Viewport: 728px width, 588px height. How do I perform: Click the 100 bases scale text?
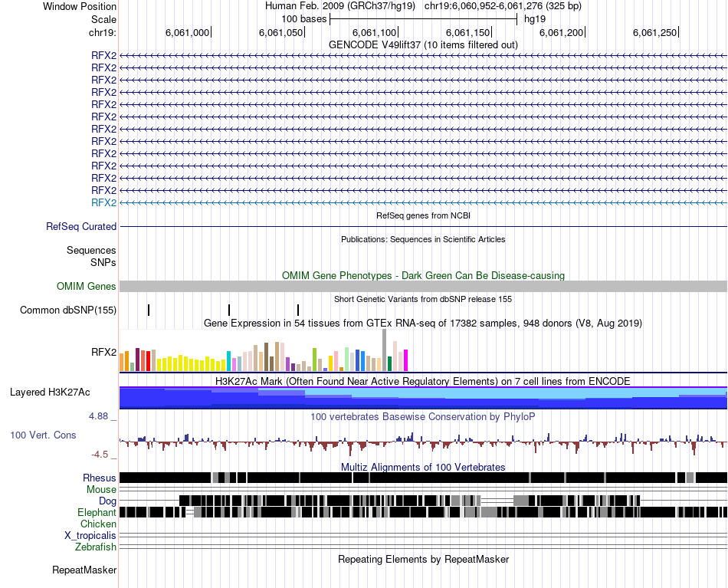[303, 19]
